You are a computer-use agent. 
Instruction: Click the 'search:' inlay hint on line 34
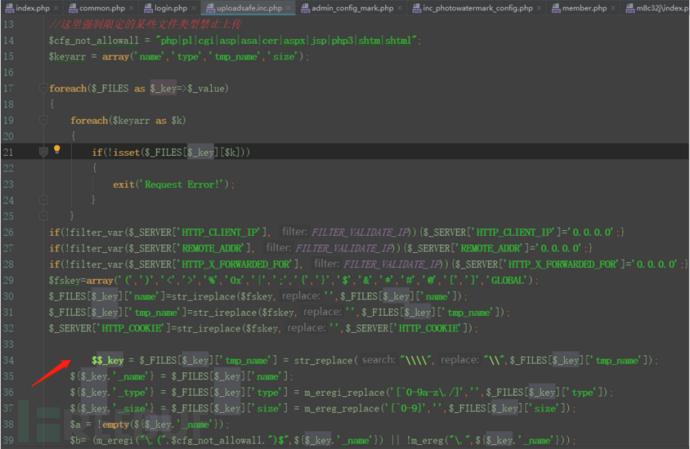pos(378,360)
